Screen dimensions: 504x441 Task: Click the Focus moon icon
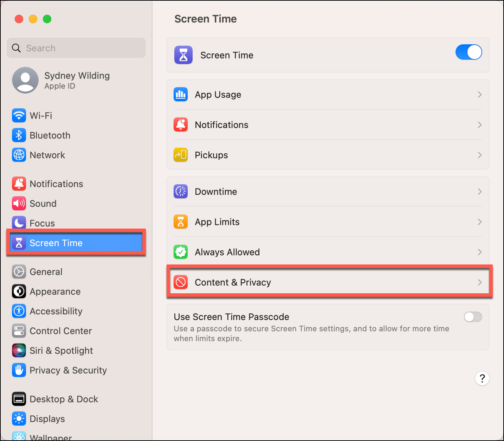19,223
